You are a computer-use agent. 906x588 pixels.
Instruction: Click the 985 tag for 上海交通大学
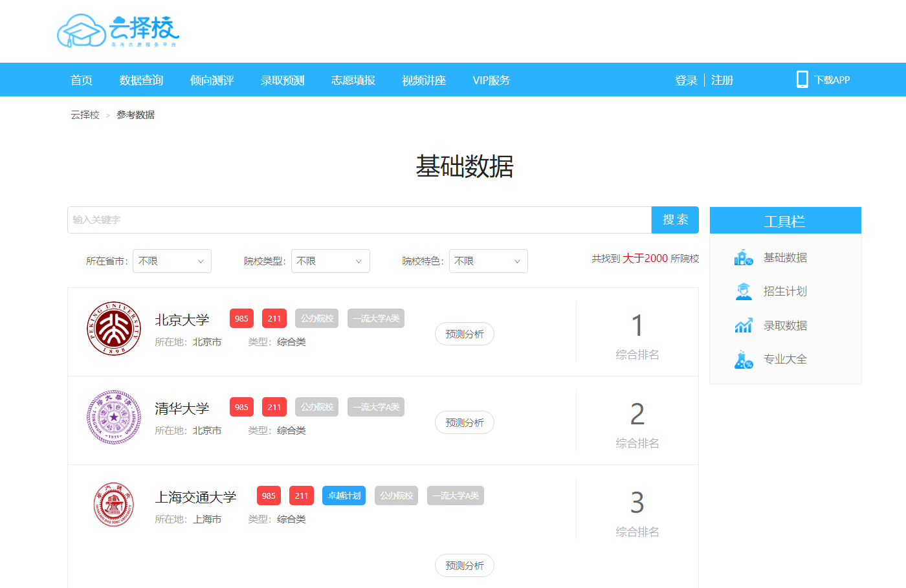tap(269, 495)
